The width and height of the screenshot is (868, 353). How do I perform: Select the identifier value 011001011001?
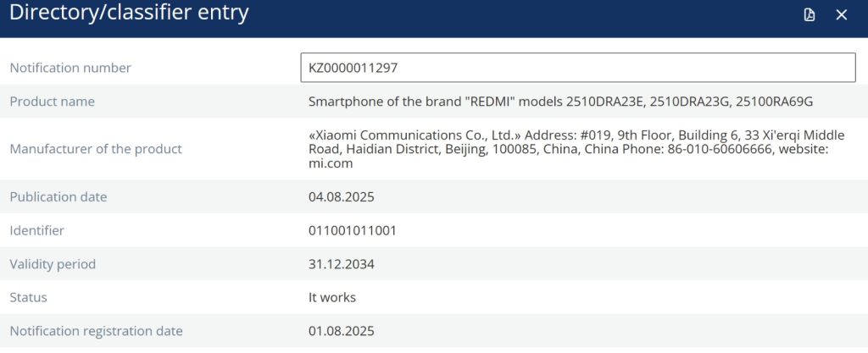[x=352, y=230]
